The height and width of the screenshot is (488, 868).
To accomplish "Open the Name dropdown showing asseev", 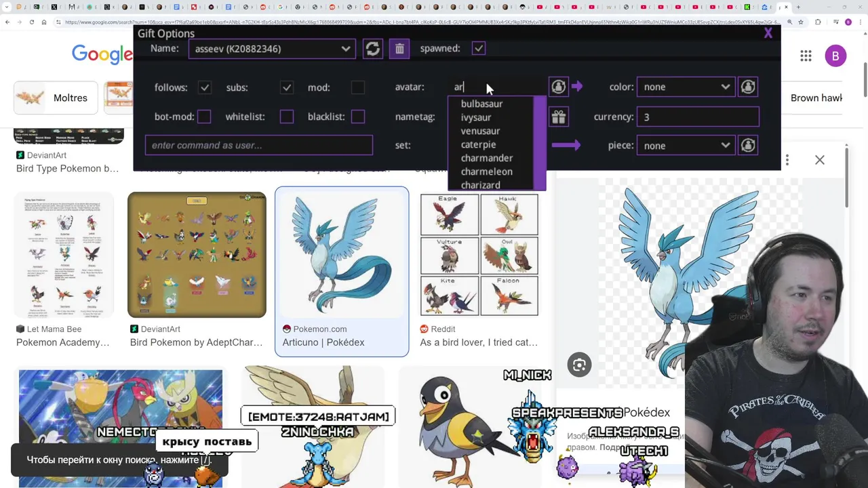I will [x=272, y=49].
